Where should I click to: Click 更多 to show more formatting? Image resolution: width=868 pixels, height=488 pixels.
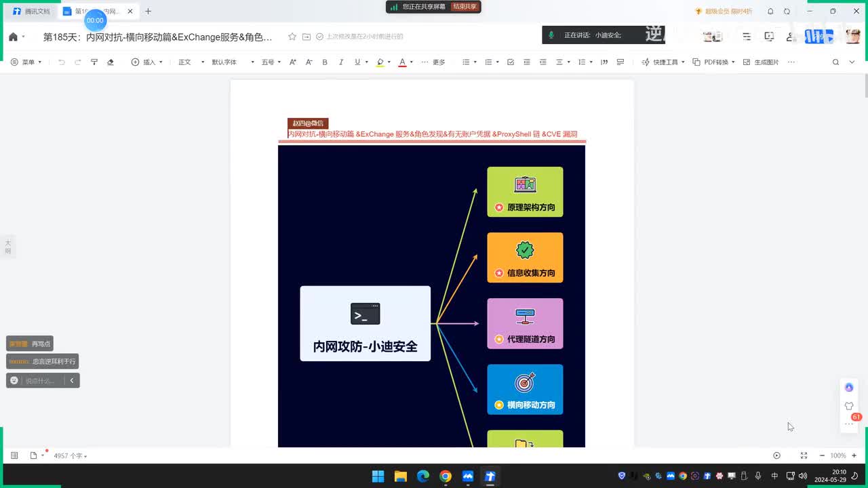(x=433, y=62)
